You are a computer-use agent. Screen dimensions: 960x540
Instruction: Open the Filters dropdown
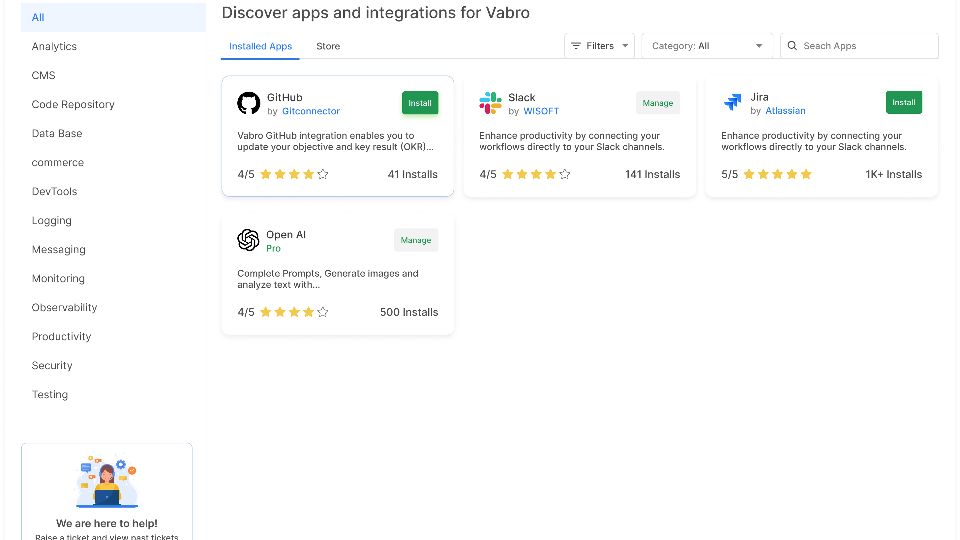599,46
